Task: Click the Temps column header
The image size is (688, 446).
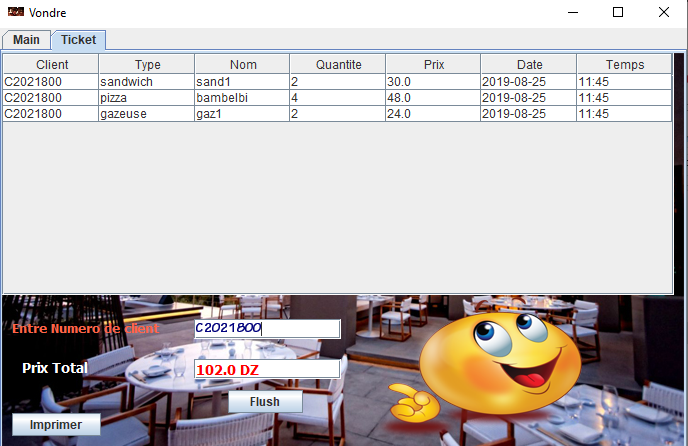Action: (624, 64)
